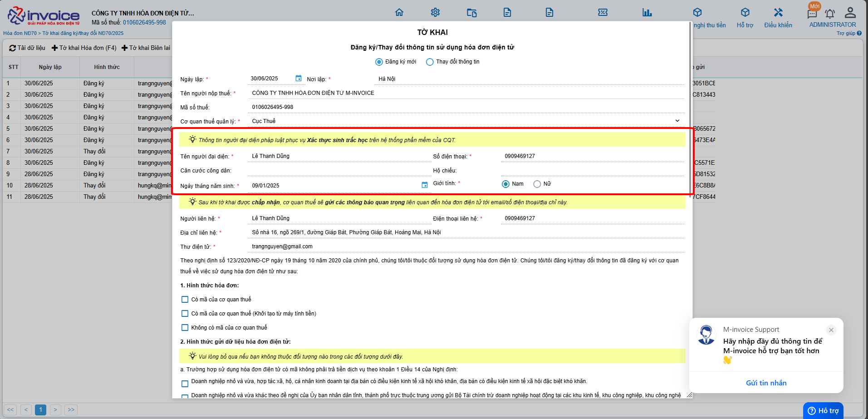Click the device copy icon in top navigation

tap(471, 13)
